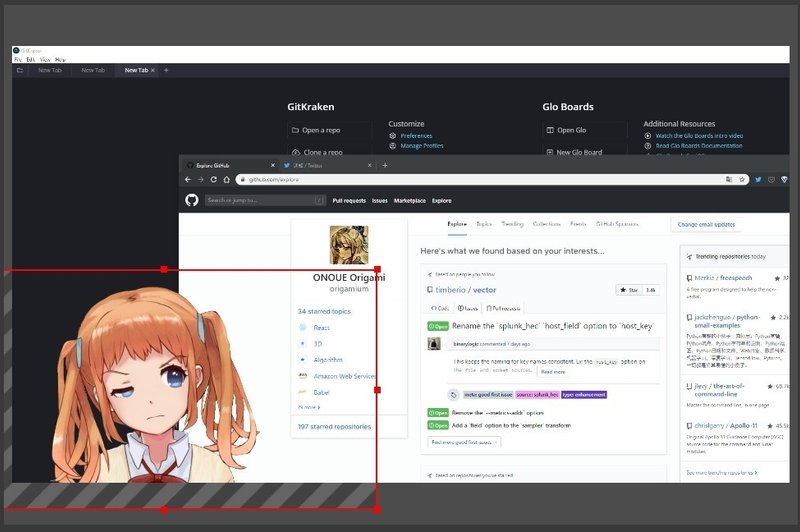Click Clone a repo in GitKraken
The width and height of the screenshot is (800, 532).
click(330, 151)
